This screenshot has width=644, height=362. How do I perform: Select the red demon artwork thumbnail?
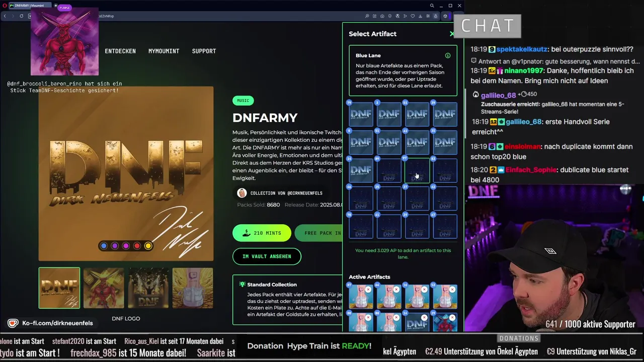[x=104, y=288]
